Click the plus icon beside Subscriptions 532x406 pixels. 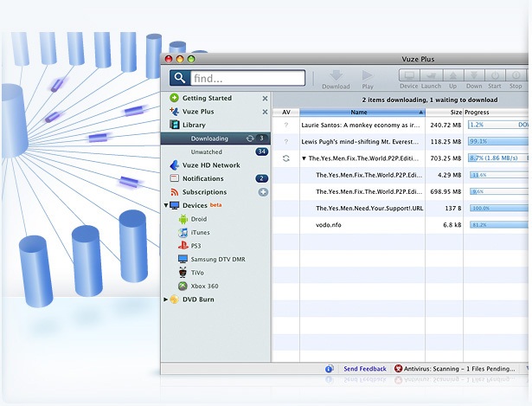point(263,192)
